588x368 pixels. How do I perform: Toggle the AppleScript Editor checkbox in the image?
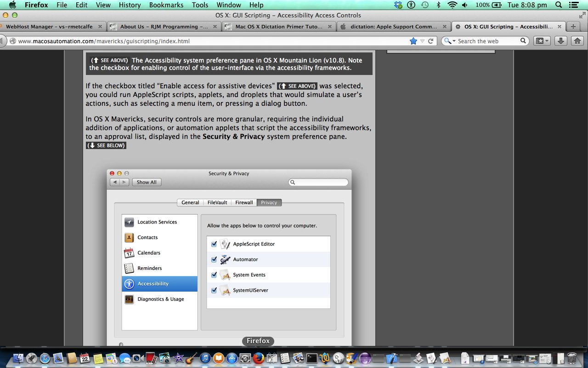[x=214, y=244]
